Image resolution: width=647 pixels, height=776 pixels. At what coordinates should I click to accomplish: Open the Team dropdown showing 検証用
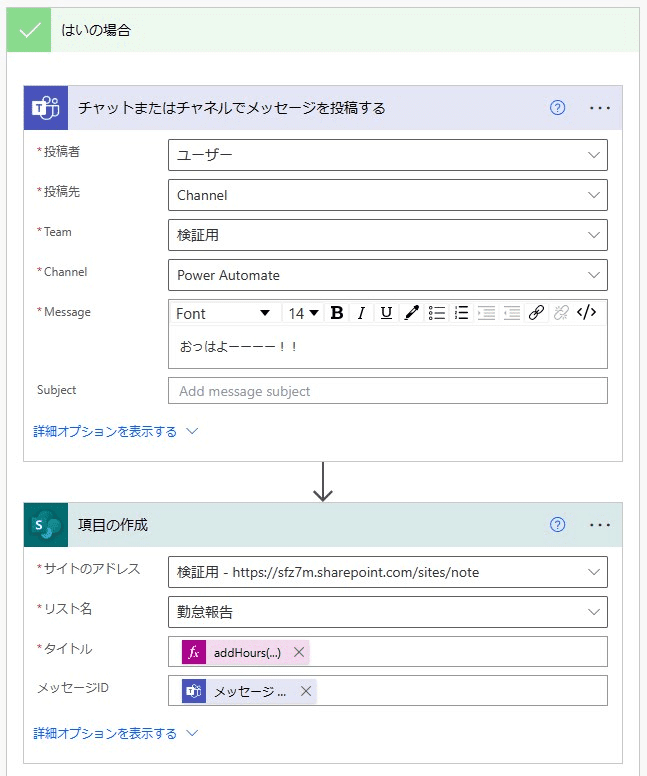point(388,235)
